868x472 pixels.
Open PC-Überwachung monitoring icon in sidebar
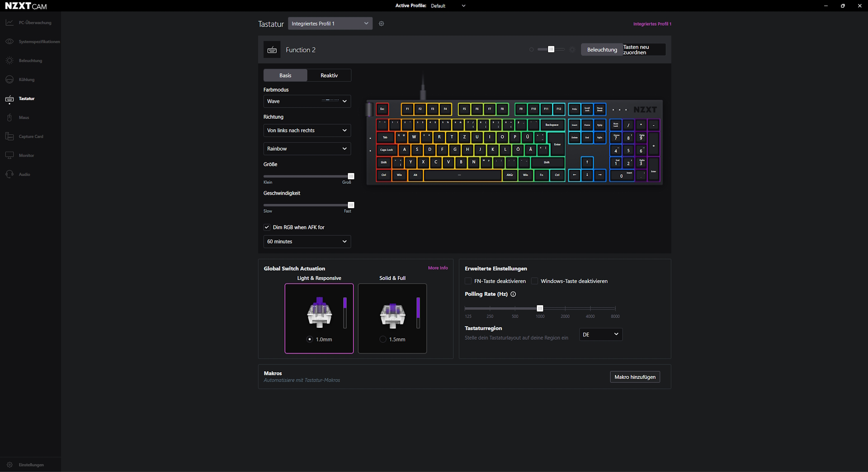point(9,23)
